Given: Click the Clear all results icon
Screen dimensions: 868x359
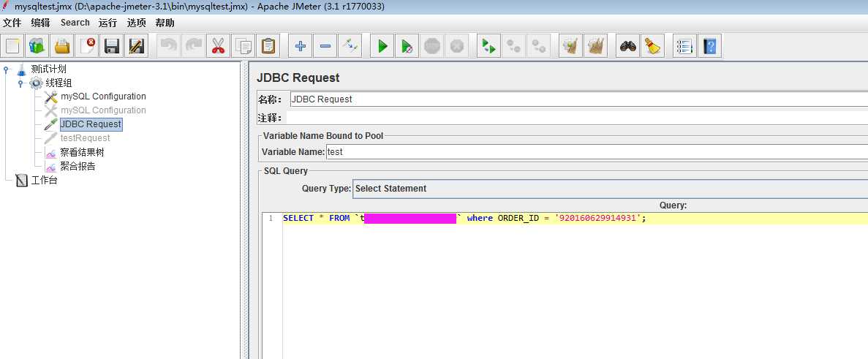Looking at the screenshot, I should [x=596, y=46].
